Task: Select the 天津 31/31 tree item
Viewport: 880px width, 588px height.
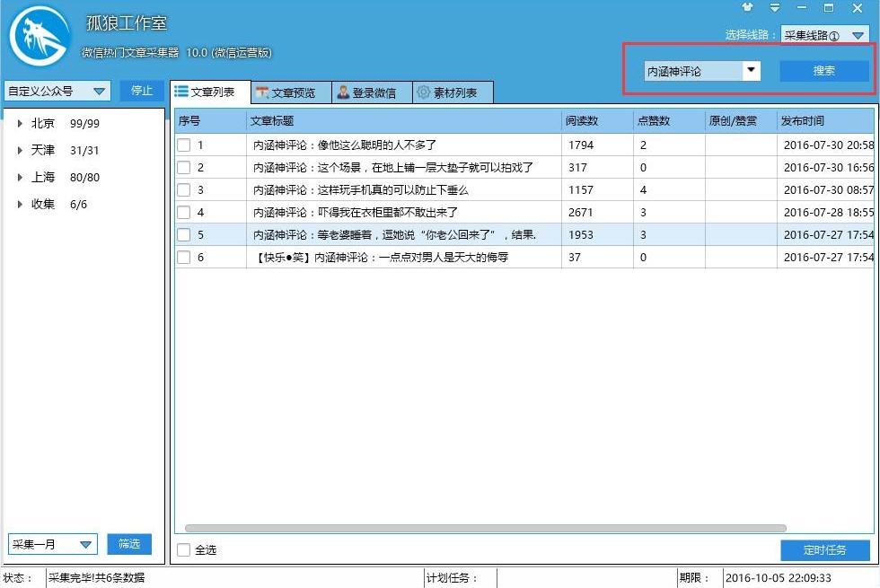Action: (65, 151)
